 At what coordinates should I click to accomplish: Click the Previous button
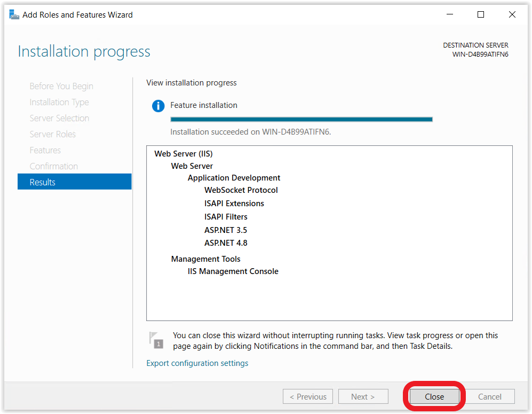[x=308, y=396]
